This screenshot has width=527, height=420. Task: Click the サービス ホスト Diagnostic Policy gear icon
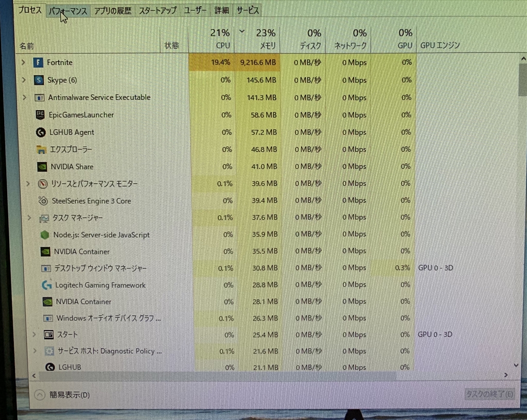(49, 351)
